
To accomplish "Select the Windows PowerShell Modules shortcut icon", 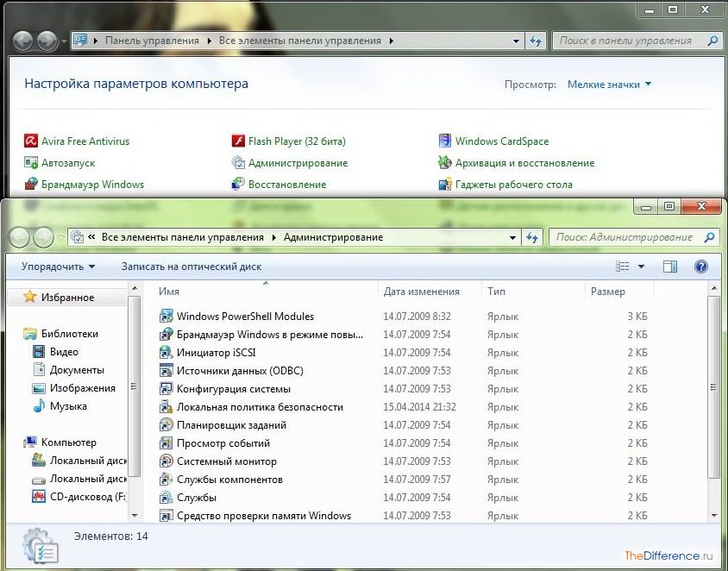I will (x=166, y=317).
